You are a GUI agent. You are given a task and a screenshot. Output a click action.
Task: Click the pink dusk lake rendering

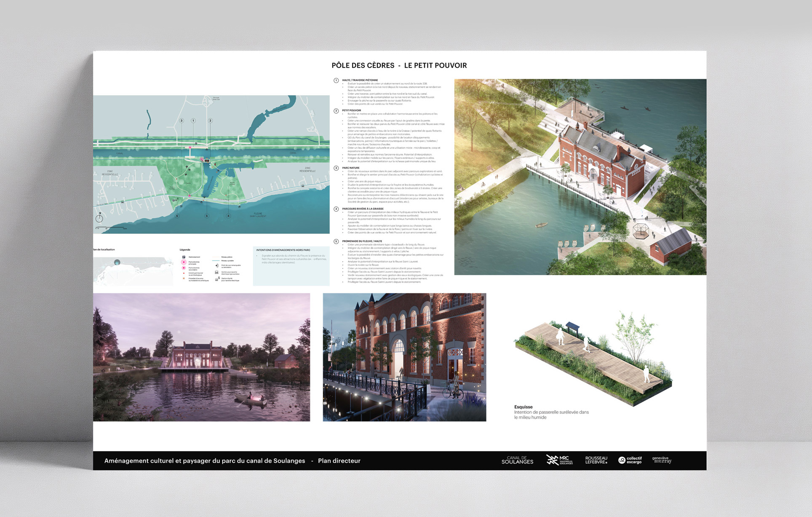tap(201, 357)
